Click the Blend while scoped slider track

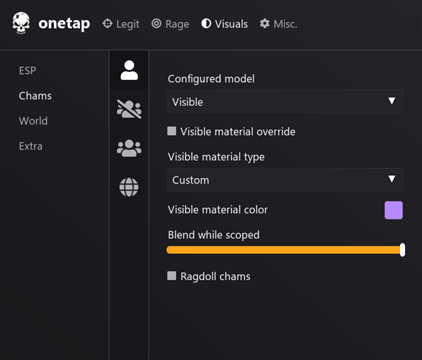(x=285, y=250)
